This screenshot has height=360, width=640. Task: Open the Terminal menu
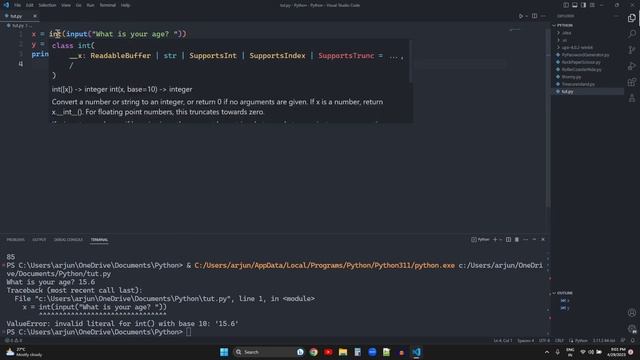tap(108, 5)
